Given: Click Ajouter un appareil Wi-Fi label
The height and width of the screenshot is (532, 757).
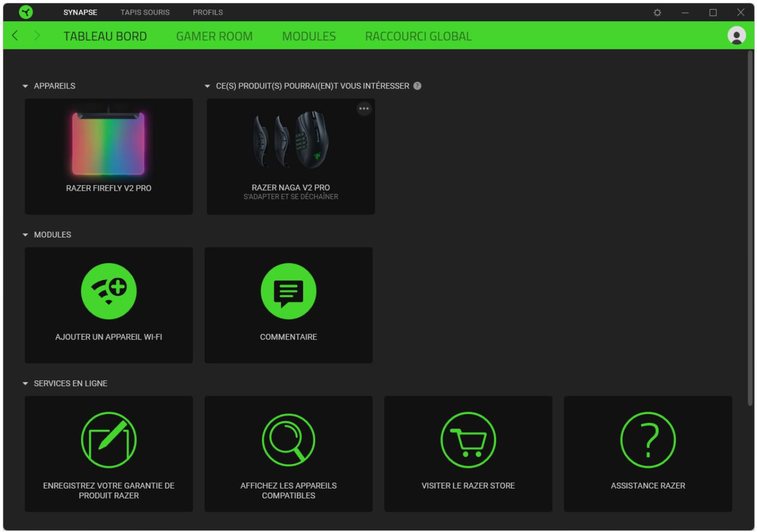Looking at the screenshot, I should coord(109,337).
